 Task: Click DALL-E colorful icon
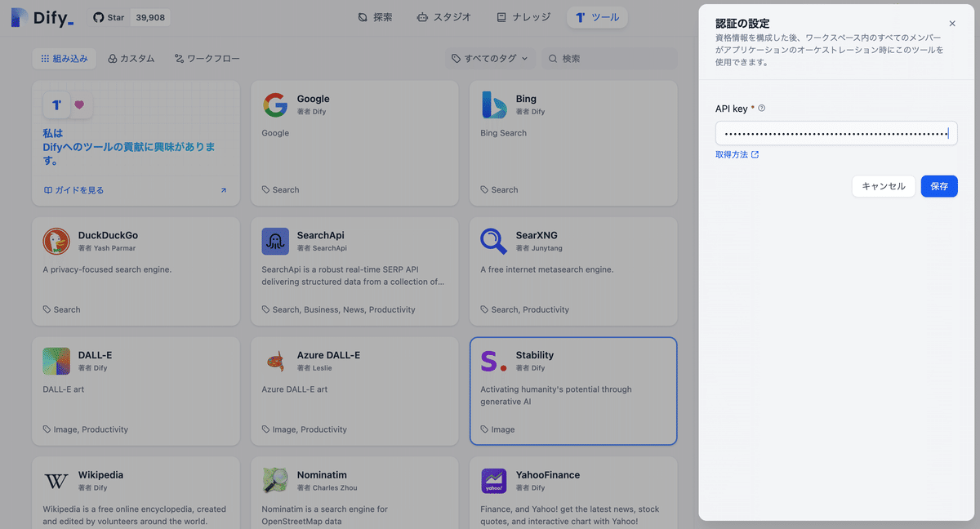[56, 361]
